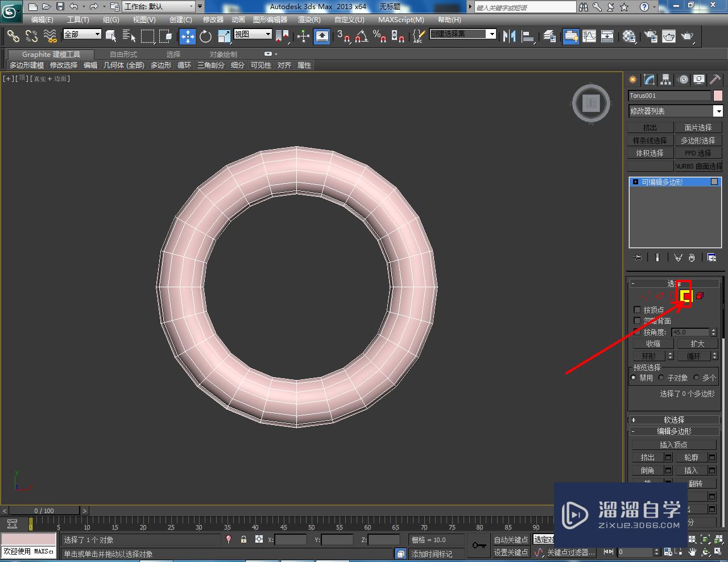Switch to the Utilities hammer panel

(x=715, y=80)
